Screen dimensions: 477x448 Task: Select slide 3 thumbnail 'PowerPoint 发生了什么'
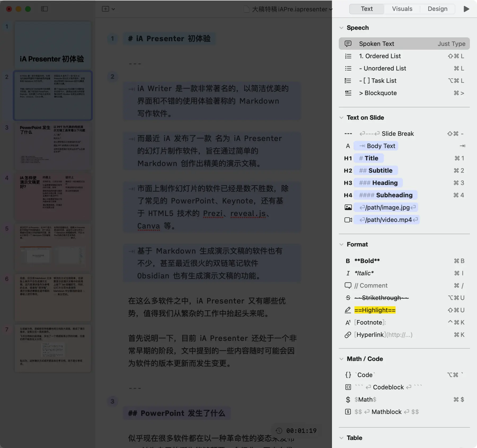(53, 146)
